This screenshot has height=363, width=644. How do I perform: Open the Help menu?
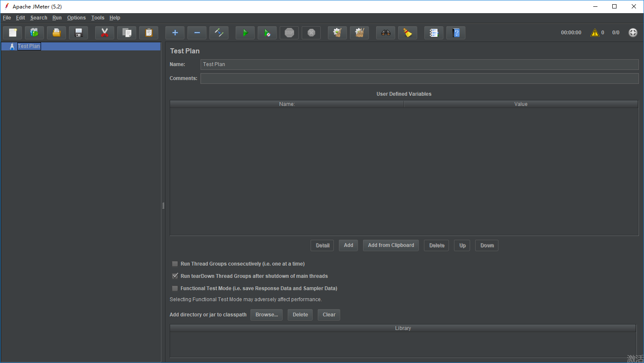tap(115, 18)
